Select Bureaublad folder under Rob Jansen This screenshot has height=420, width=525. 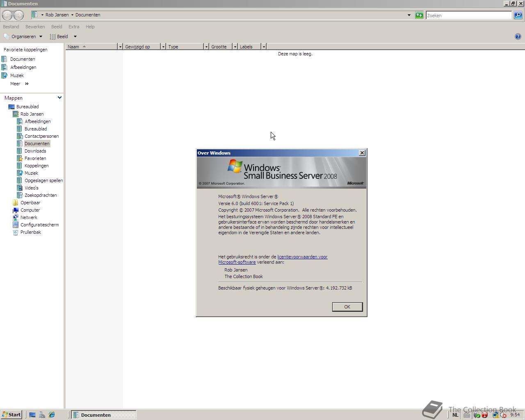click(x=36, y=129)
